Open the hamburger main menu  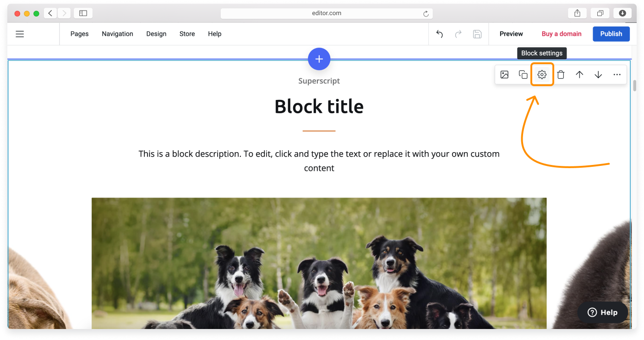[x=20, y=34]
